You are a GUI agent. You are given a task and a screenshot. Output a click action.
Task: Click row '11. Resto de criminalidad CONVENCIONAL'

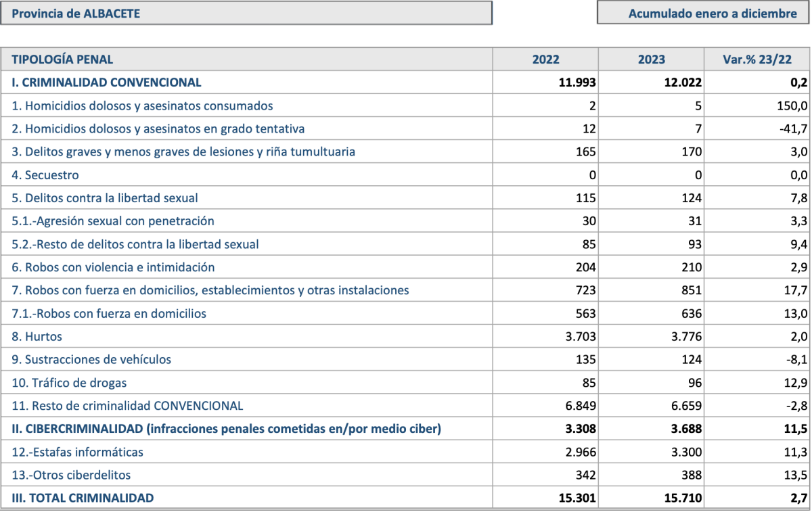(405, 404)
